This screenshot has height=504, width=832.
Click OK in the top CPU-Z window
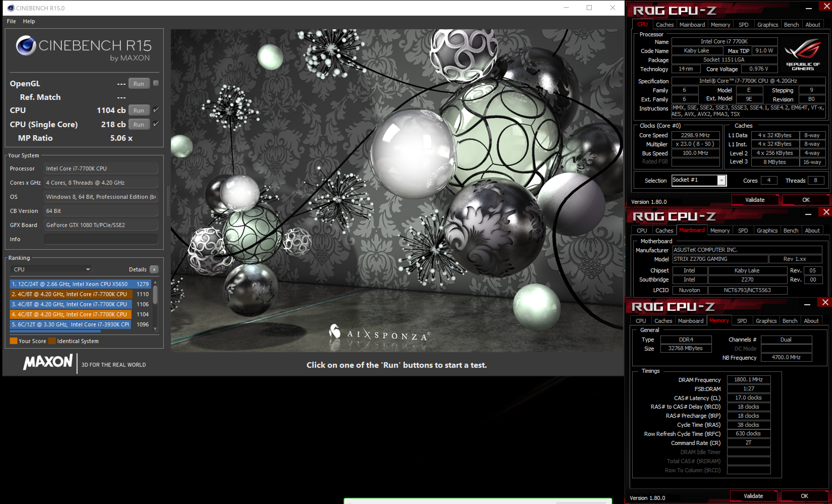806,200
